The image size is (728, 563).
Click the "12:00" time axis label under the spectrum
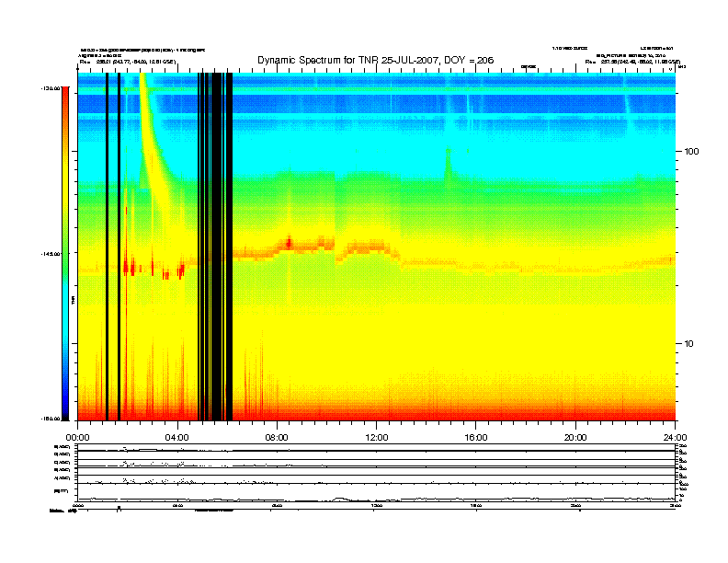(x=377, y=438)
